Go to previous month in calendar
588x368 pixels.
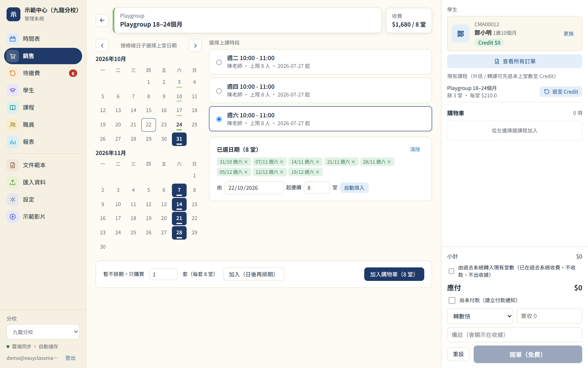tap(102, 46)
